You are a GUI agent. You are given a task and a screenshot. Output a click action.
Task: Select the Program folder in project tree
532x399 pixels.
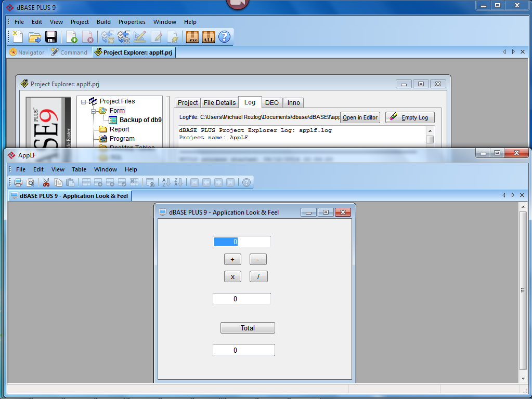coord(122,139)
